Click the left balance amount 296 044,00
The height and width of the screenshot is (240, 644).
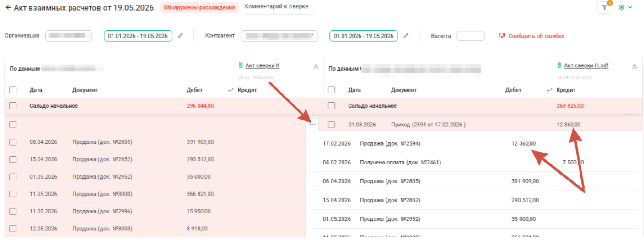[200, 106]
